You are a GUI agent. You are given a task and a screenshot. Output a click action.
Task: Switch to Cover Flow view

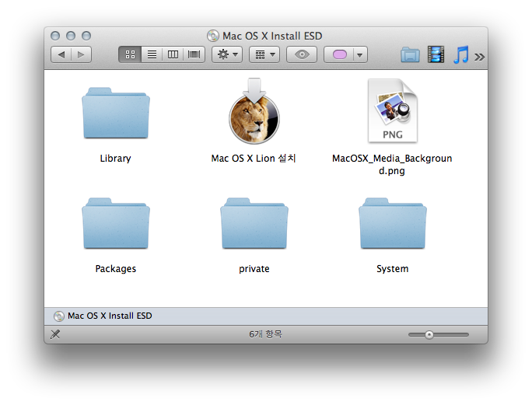click(x=194, y=54)
